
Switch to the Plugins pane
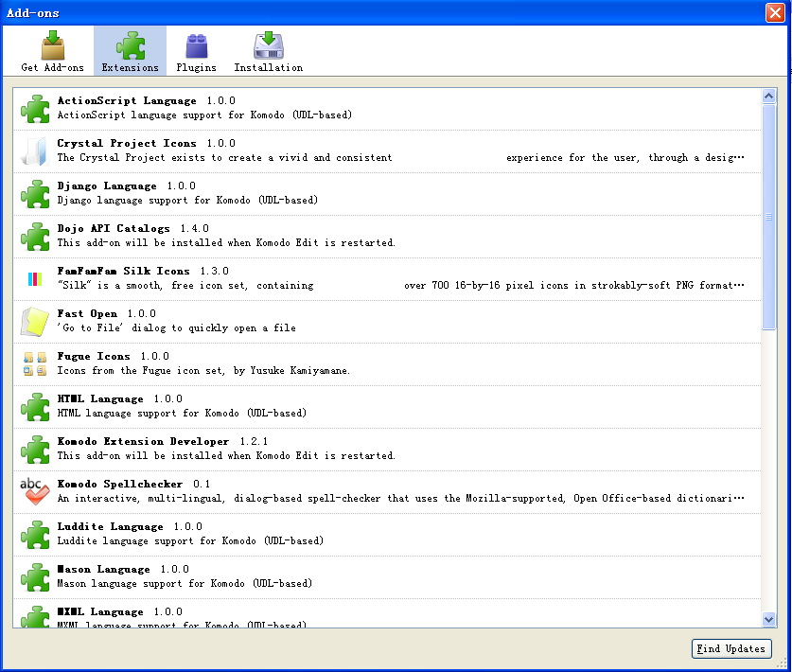point(196,51)
